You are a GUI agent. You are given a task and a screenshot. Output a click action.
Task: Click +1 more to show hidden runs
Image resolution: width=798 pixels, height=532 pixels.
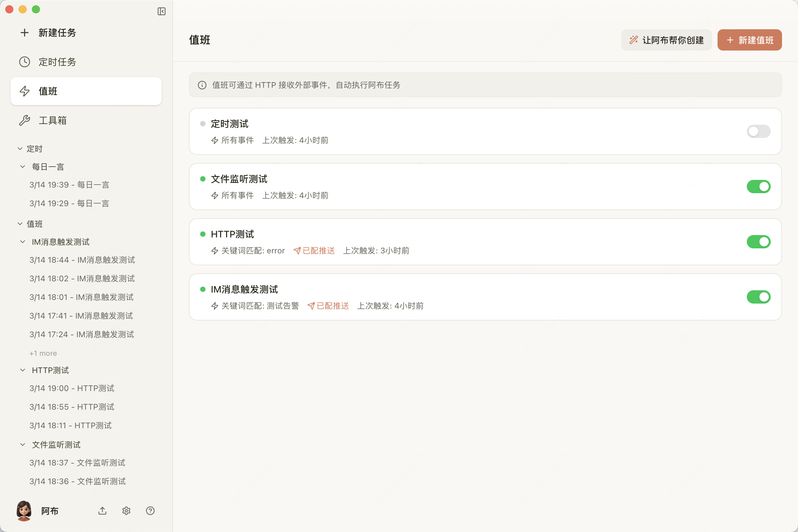(43, 353)
